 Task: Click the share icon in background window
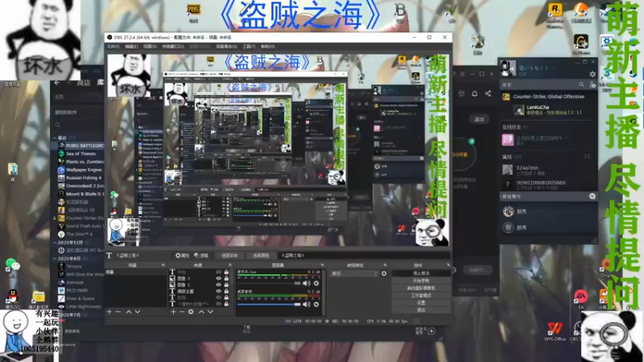[x=488, y=93]
